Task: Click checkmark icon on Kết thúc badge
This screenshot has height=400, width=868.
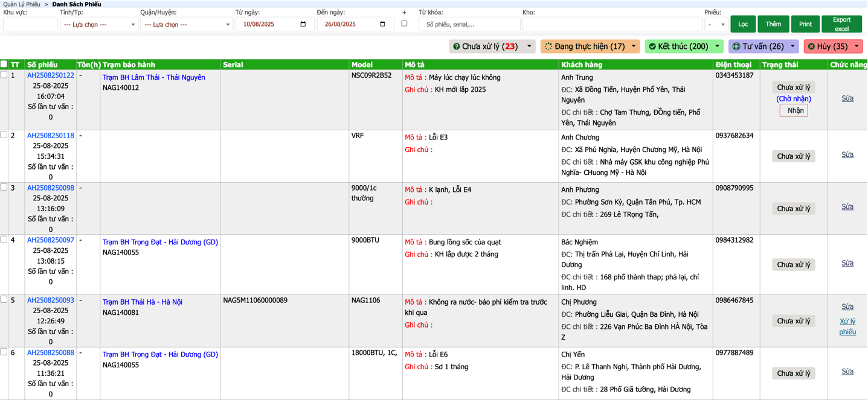Action: click(x=652, y=46)
